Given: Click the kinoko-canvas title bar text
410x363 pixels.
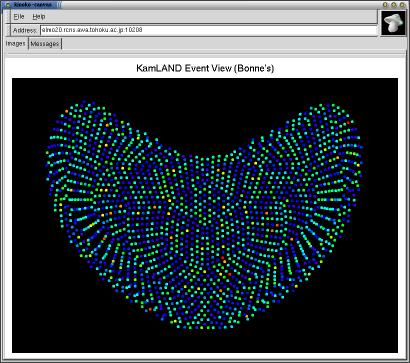Looking at the screenshot, I should click(x=33, y=5).
